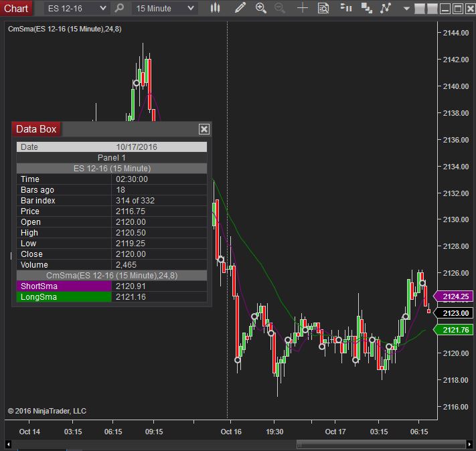Open the Chart Trader icon

(345, 8)
